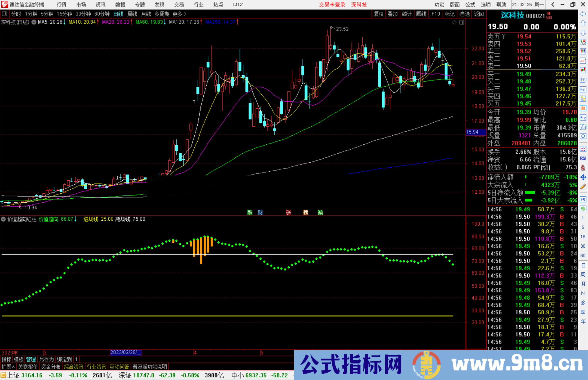This screenshot has height=380, width=588.
Task: Click the FS sidebar icon
Action: pos(583,199)
